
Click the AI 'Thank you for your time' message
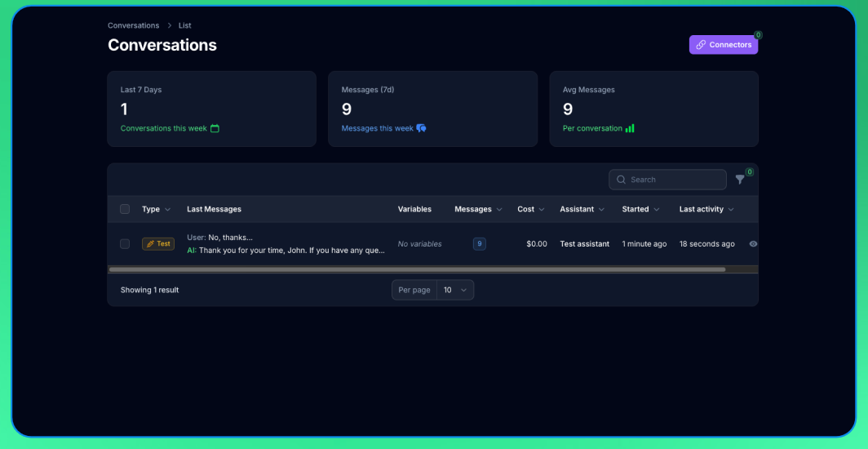[286, 251]
